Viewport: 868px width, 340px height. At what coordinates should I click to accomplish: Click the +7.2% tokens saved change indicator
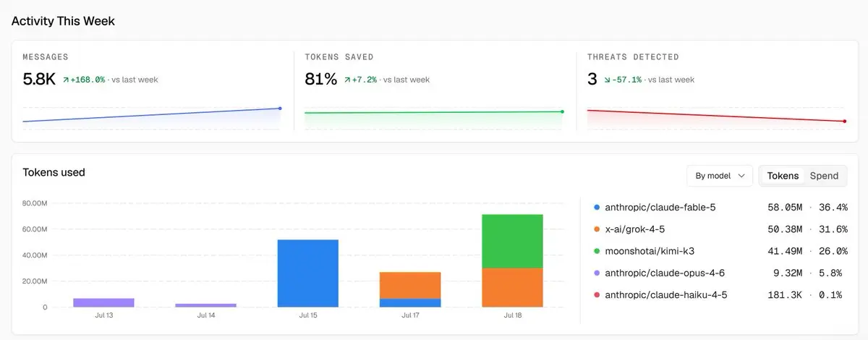point(360,80)
